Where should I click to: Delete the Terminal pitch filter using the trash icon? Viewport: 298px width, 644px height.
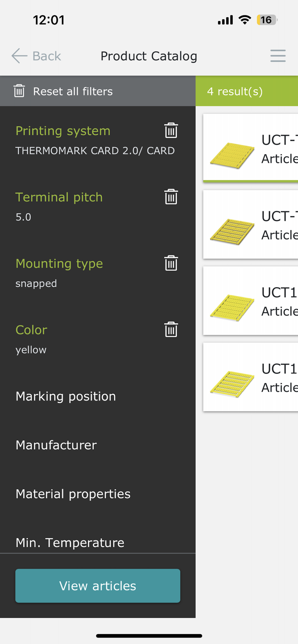pos(171,196)
